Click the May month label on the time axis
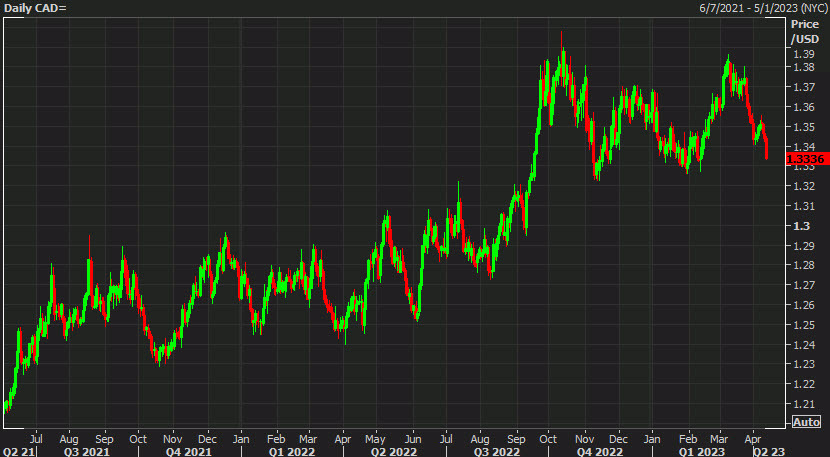830x457 pixels. coord(375,439)
